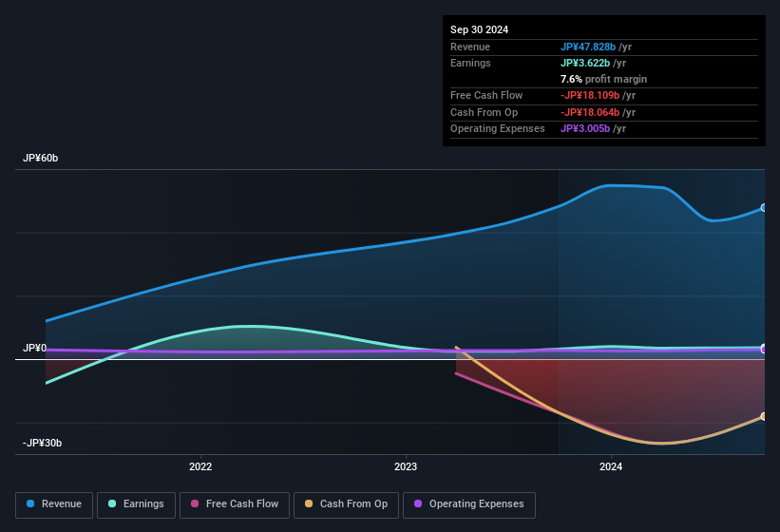The image size is (780, 532).
Task: Click the Operating Expenses label in tooltip
Action: coord(498,129)
